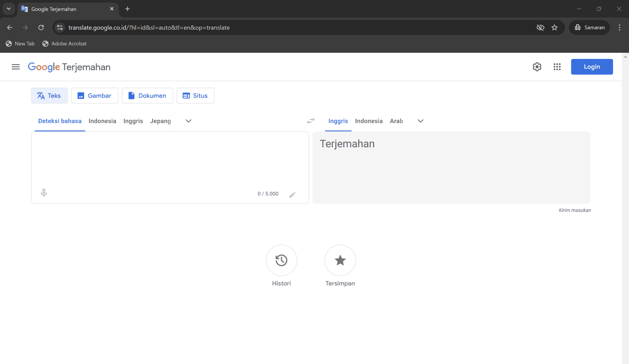Switch to Dokumen translation mode
629x364 pixels.
[x=147, y=96]
